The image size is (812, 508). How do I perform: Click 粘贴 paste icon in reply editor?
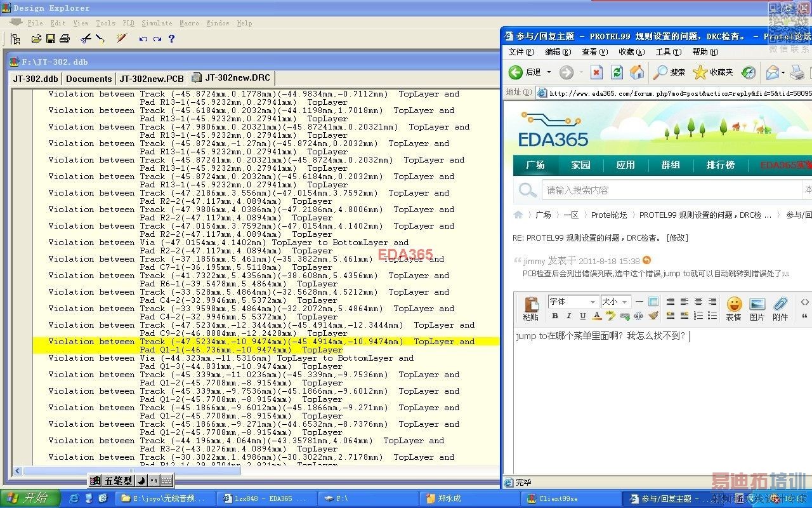pos(530,309)
